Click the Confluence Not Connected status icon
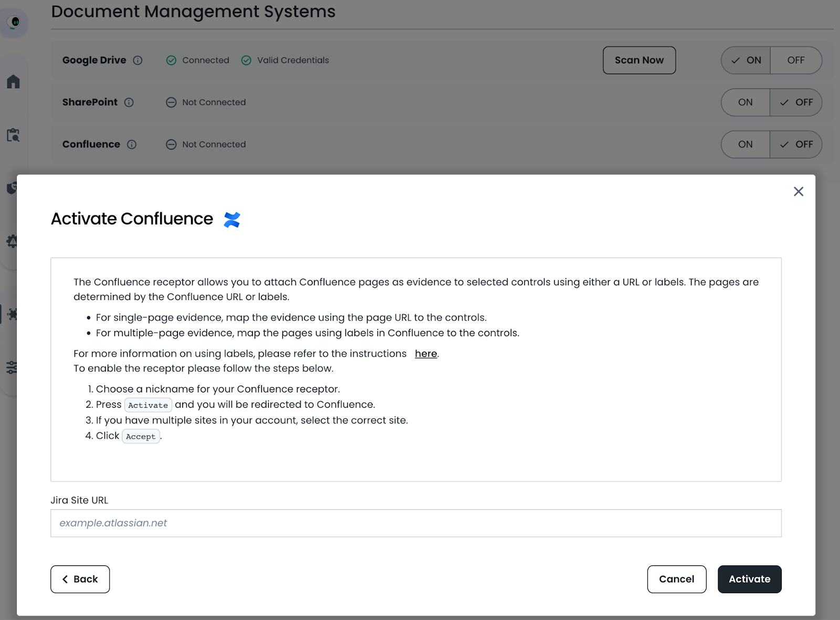Screen dimensions: 840x620 [171, 144]
